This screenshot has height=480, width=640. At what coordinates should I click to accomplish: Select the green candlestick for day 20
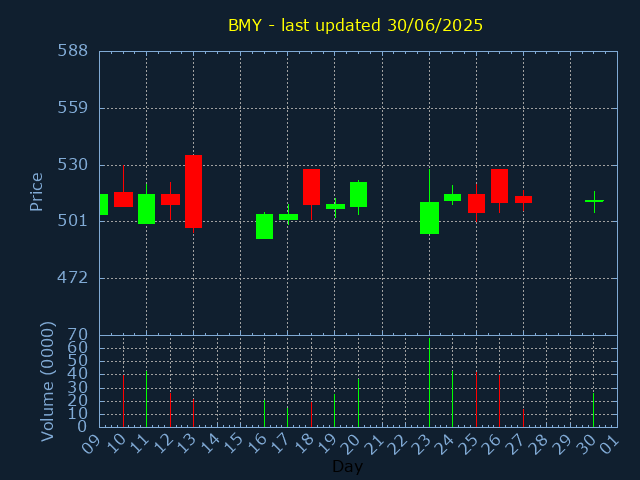(358, 194)
